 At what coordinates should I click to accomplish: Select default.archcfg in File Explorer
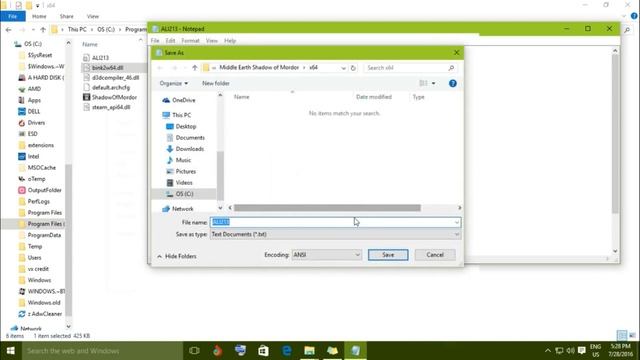pyautogui.click(x=111, y=87)
